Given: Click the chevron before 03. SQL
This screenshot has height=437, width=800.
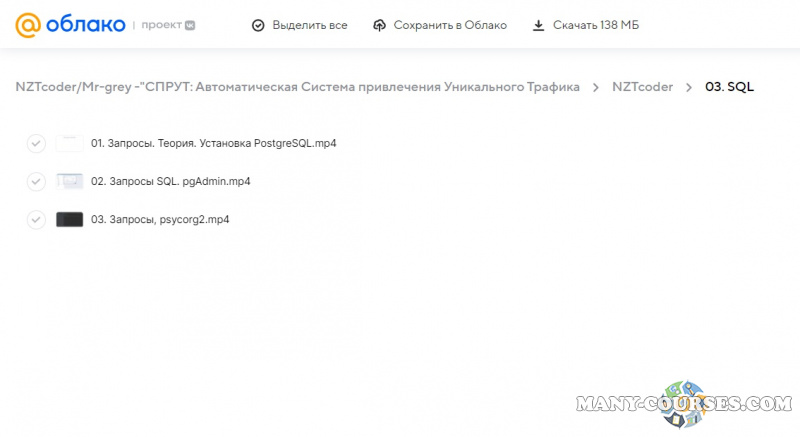Looking at the screenshot, I should tap(689, 87).
